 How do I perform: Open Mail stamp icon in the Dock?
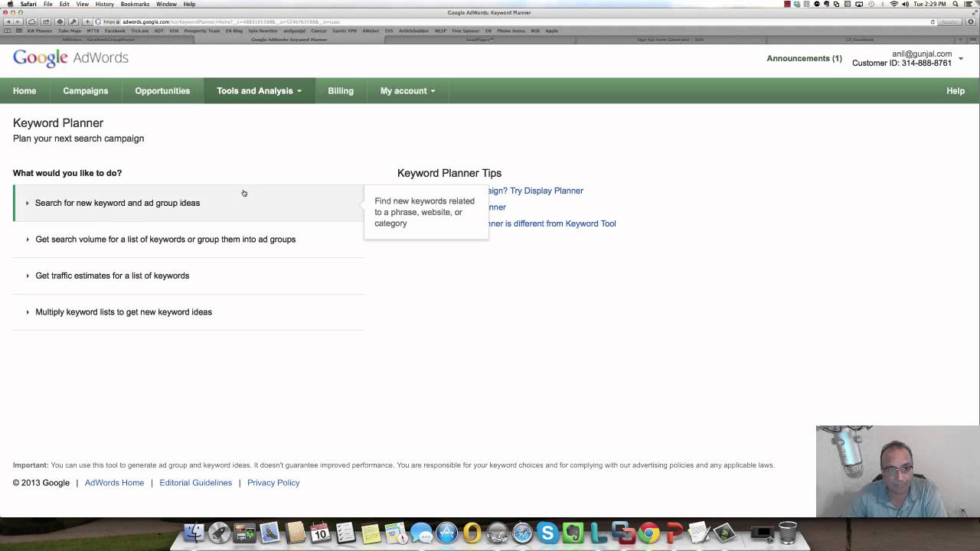(269, 532)
